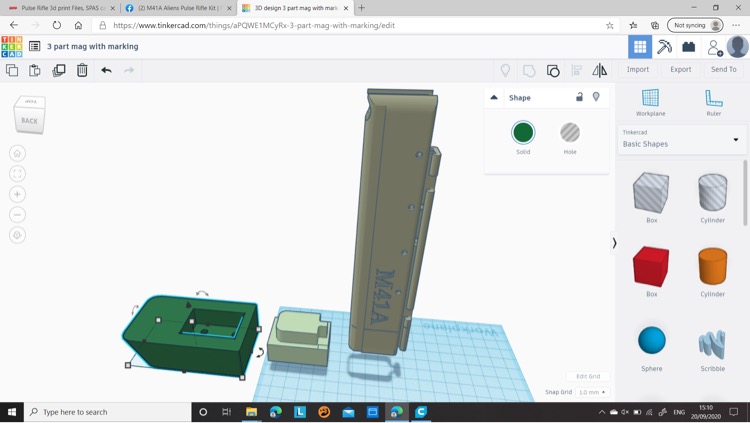750x423 pixels.
Task: Fit all in view
Action: pos(17,174)
